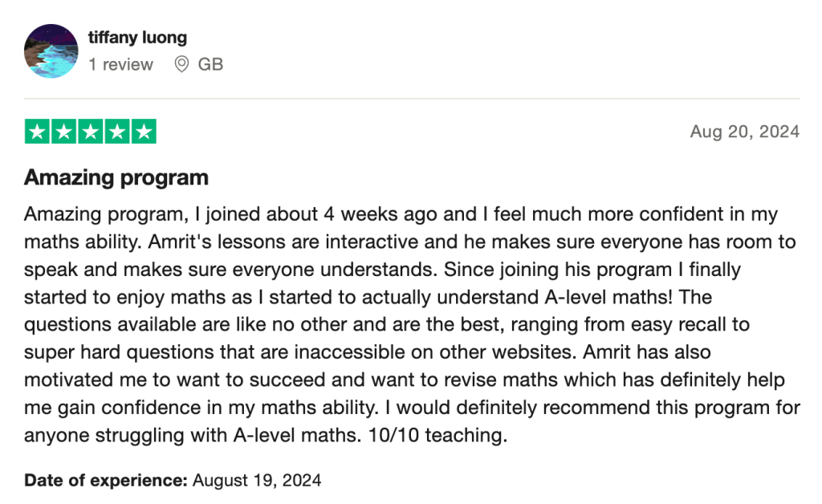This screenshot has width=822, height=504.
Task: Open the Amazing program review title
Action: [x=116, y=177]
